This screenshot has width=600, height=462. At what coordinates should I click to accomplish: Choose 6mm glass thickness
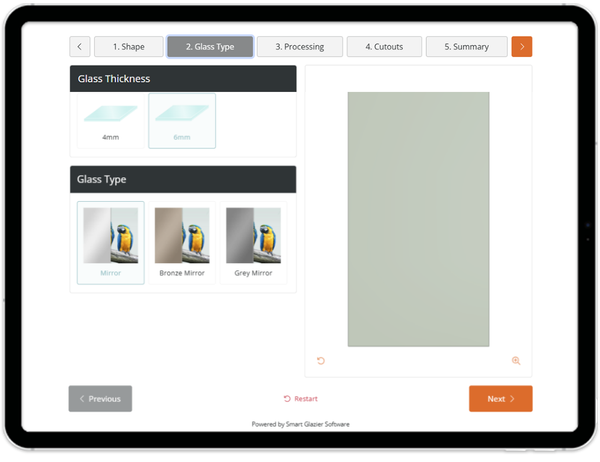coord(182,121)
